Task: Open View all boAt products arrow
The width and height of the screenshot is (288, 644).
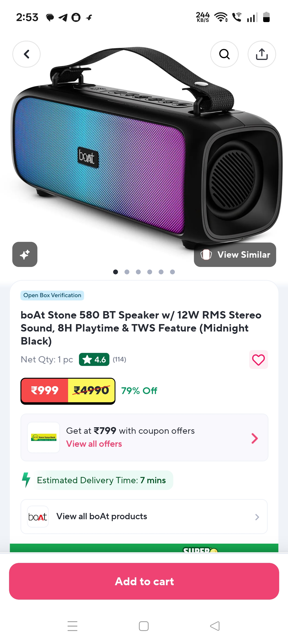Action: point(257,517)
